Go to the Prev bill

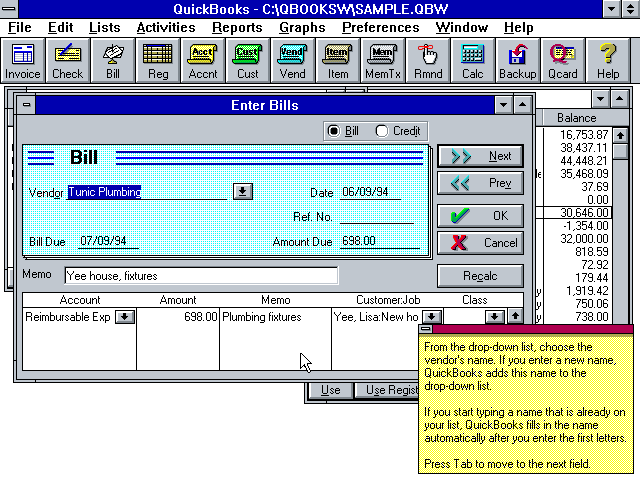[480, 183]
